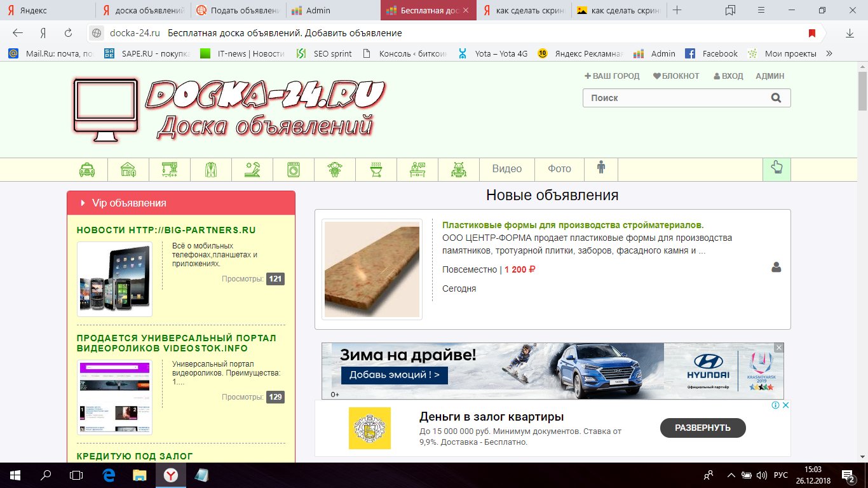Open the suit jacket clothing category icon
This screenshot has height=488, width=868.
point(211,169)
